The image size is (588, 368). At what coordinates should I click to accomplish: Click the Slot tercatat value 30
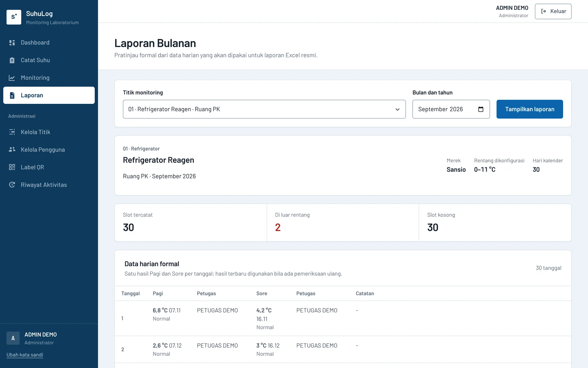(129, 228)
